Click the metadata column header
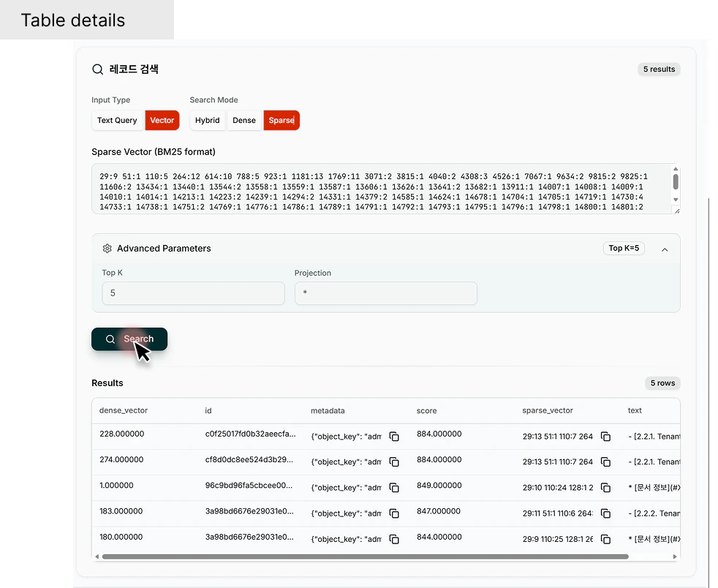 click(328, 411)
